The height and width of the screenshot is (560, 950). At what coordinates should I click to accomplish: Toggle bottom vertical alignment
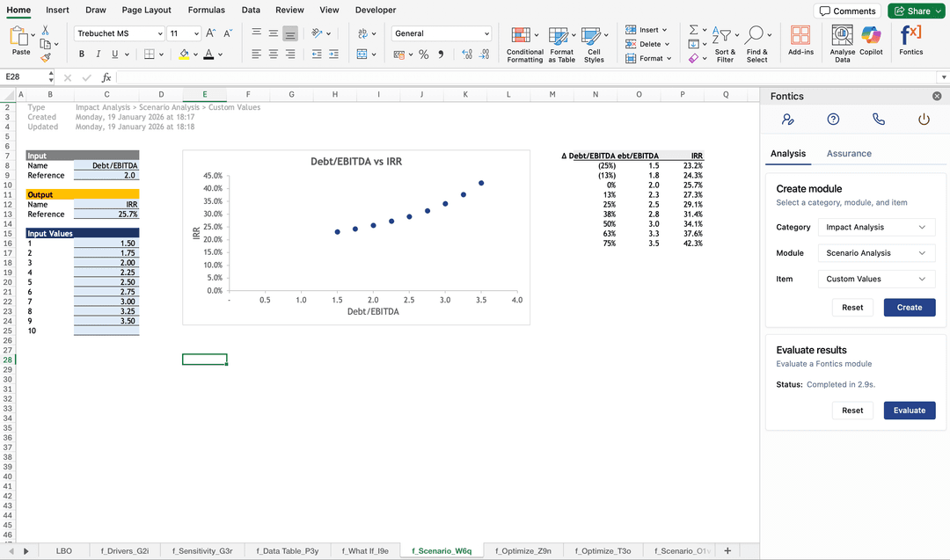(290, 33)
